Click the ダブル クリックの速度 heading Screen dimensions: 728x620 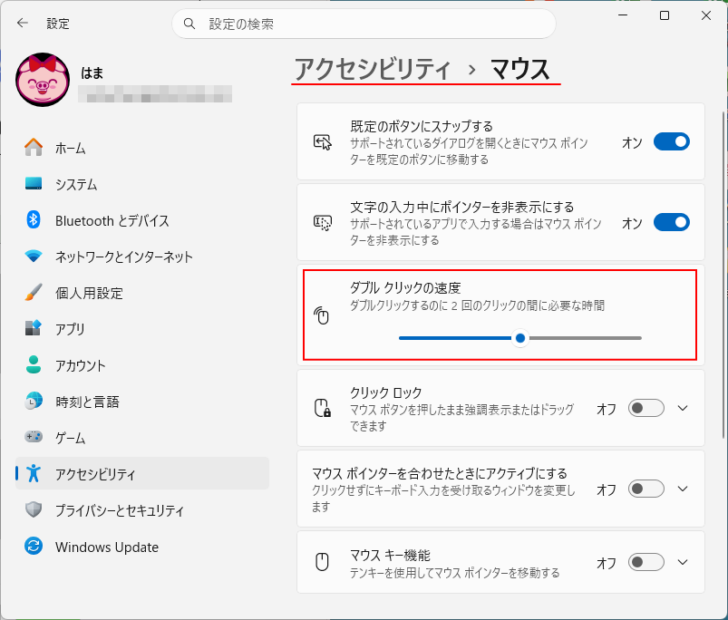tap(405, 288)
